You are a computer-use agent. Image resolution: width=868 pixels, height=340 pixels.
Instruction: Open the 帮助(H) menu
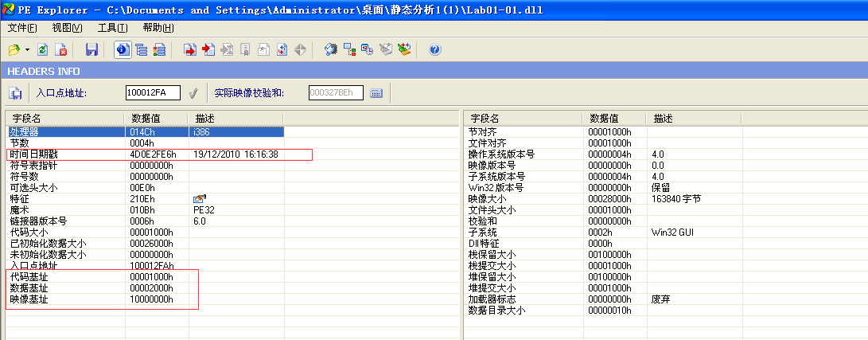pyautogui.click(x=158, y=28)
